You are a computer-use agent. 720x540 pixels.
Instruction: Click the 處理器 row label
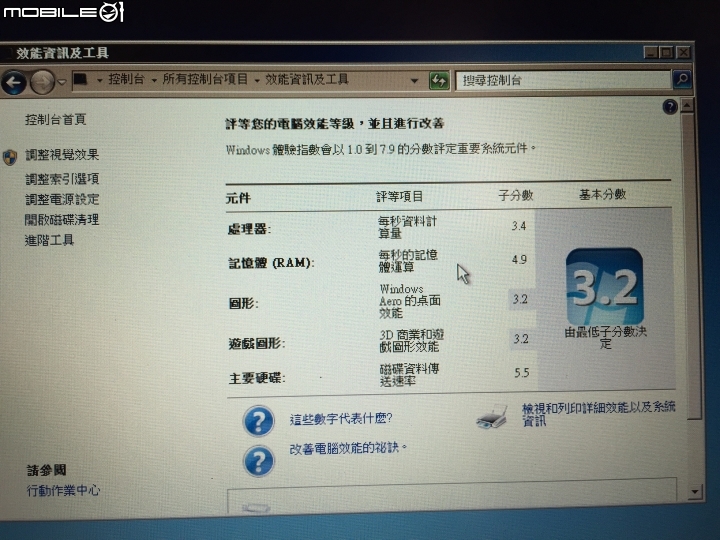click(x=249, y=229)
